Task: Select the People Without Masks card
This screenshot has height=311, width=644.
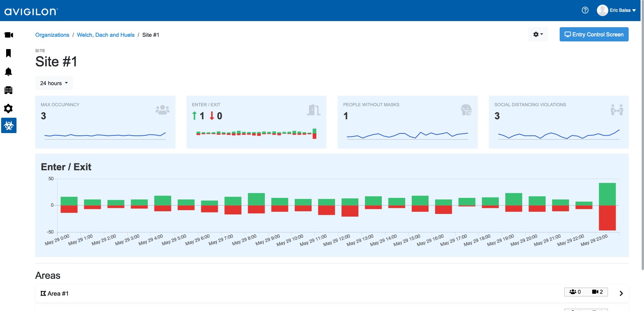Action: tap(407, 122)
